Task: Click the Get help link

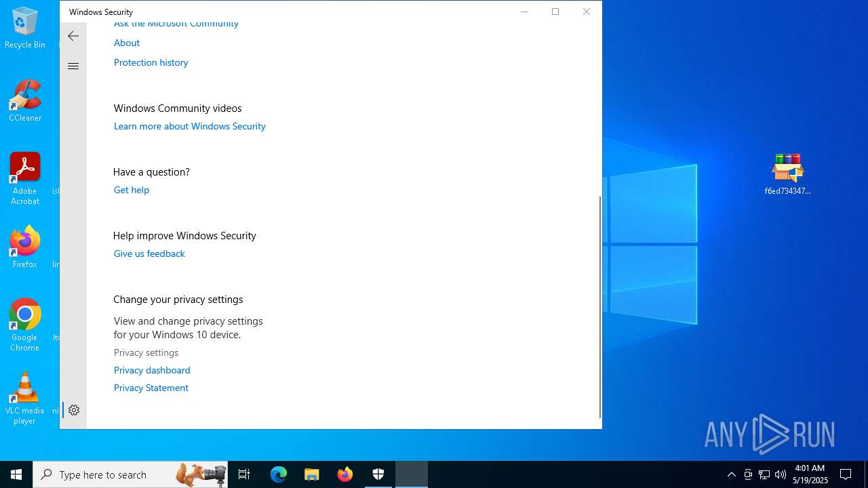Action: coord(132,190)
